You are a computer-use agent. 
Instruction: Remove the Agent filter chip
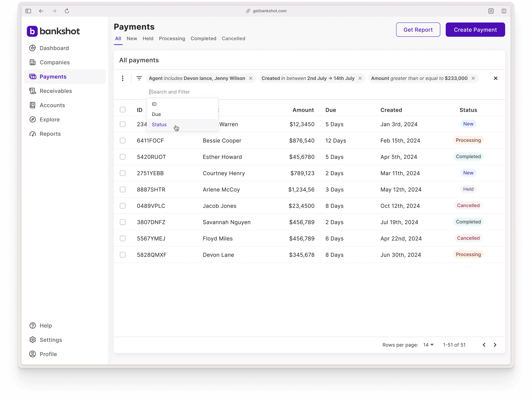[251, 78]
